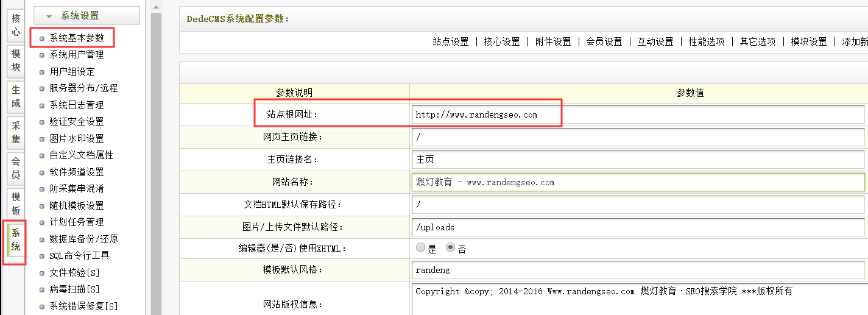
Task: Click the 网页主页链接 input field
Action: coord(638,137)
